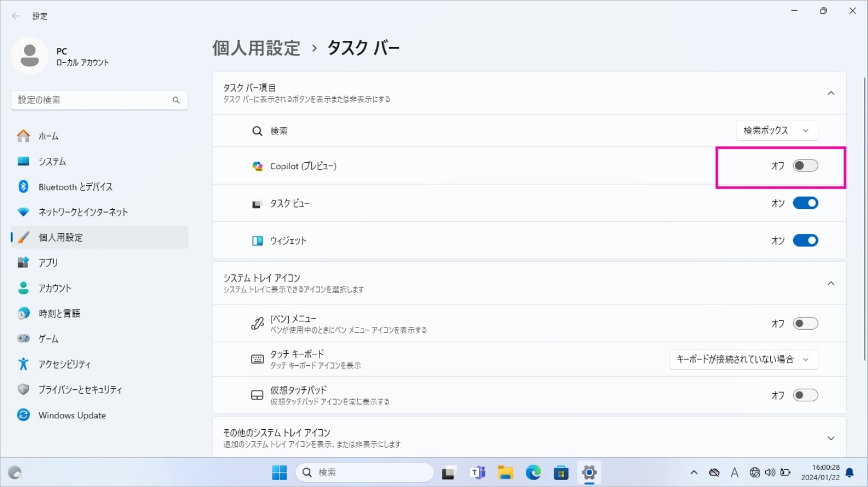The height and width of the screenshot is (487, 868).
Task: Turn off the タスク ビュー toggle
Action: click(806, 202)
